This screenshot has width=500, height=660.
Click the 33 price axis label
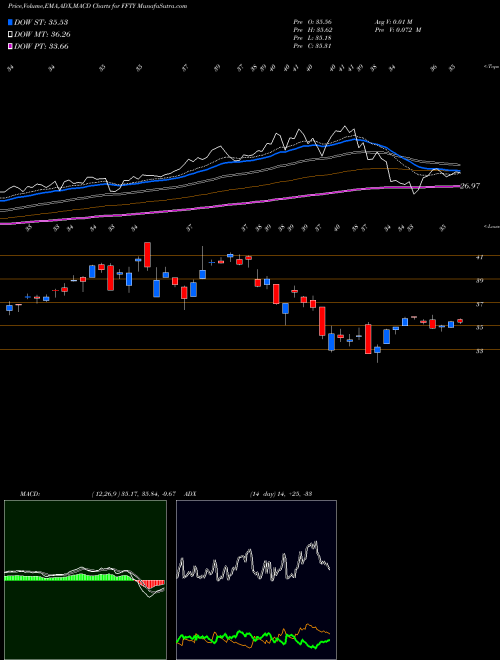click(479, 351)
